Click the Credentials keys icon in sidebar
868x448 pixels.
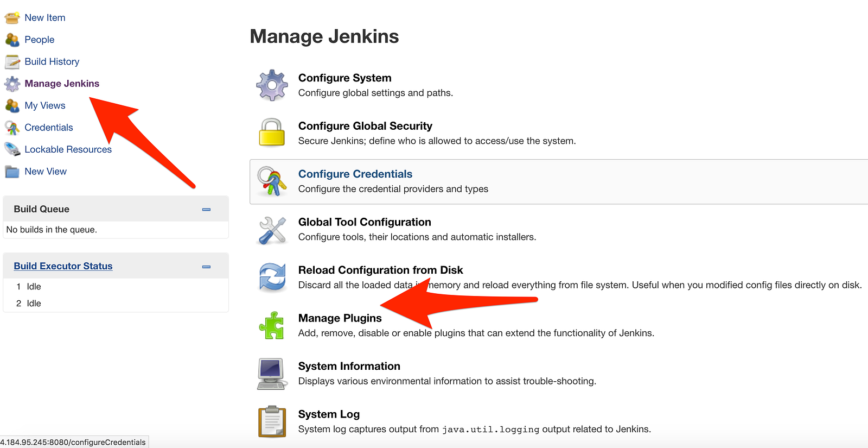(12, 128)
